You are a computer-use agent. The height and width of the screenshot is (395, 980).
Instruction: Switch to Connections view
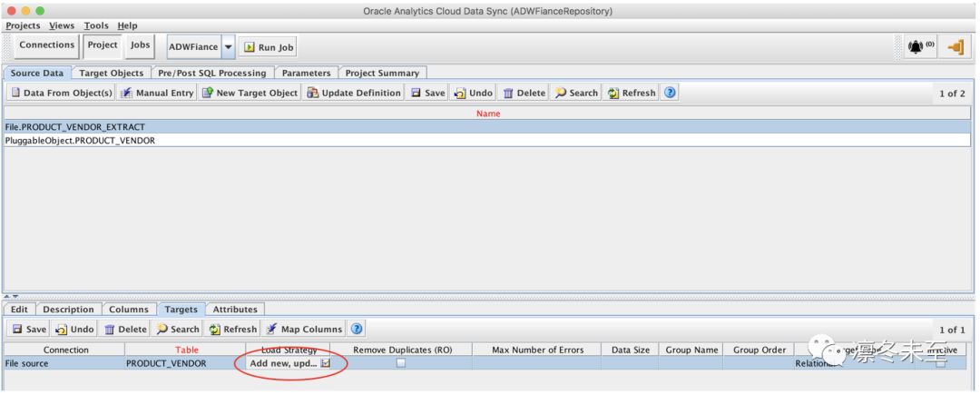tap(47, 45)
